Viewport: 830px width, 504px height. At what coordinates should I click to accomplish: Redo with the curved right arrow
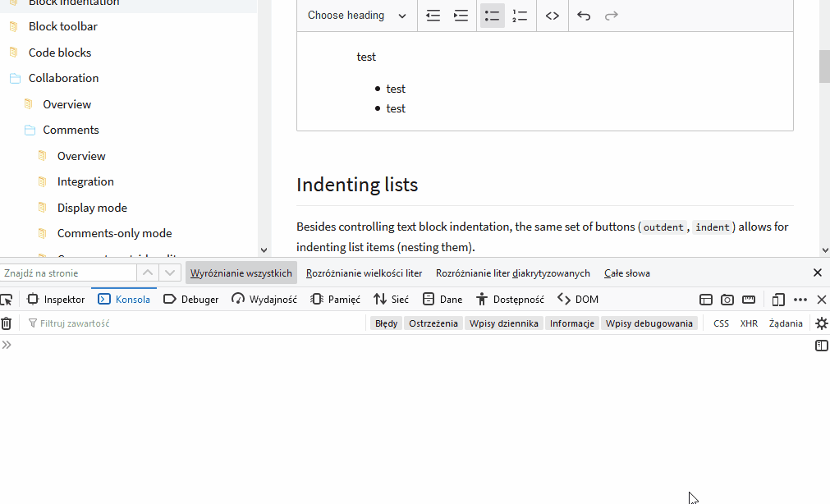[612, 16]
